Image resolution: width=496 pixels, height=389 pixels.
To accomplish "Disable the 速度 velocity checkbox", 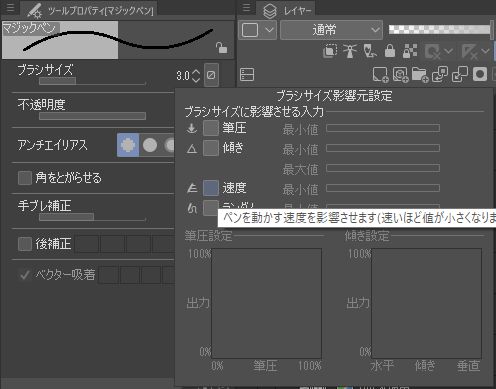I will tap(211, 188).
